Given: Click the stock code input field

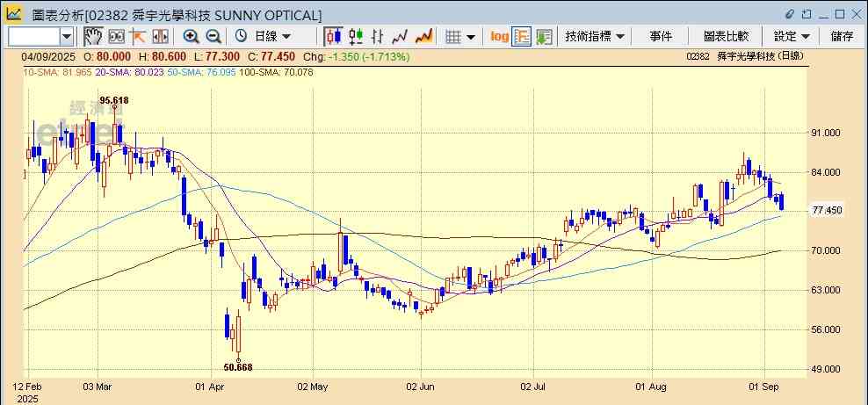Looking at the screenshot, I should (x=33, y=37).
